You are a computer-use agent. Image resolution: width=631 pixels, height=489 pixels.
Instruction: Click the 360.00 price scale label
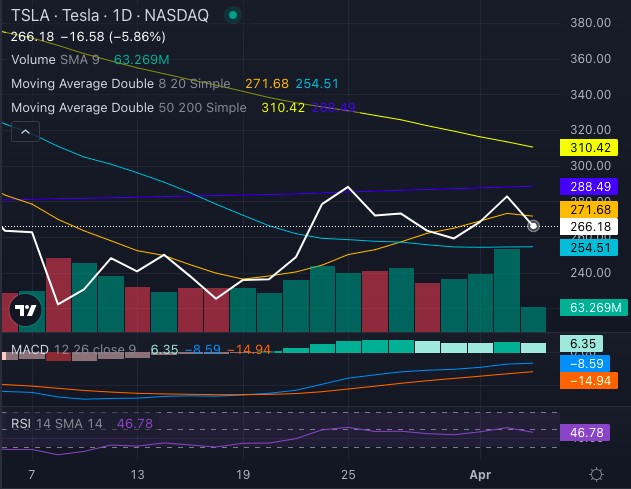coord(590,59)
